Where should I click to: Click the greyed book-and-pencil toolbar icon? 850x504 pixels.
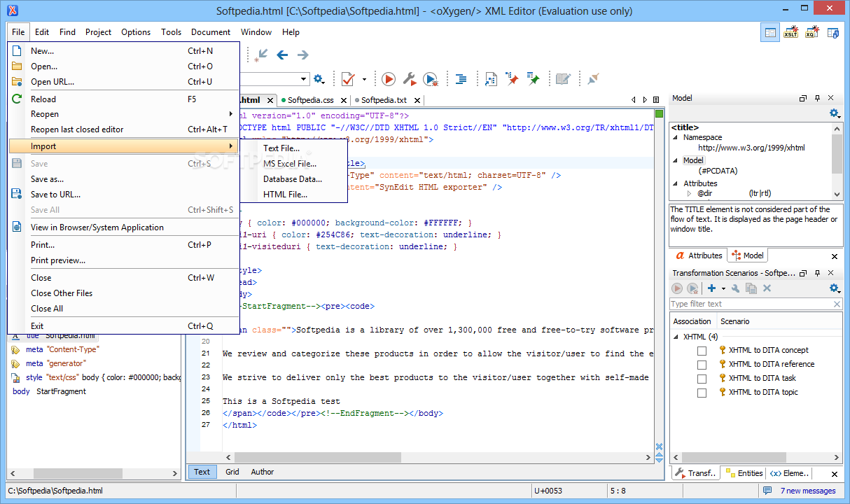(x=563, y=79)
